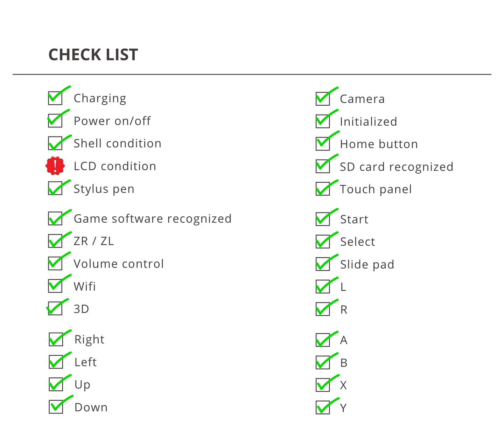Screen dimensions: 504x446
Task: Toggle the Charging checkbox
Action: tap(55, 98)
